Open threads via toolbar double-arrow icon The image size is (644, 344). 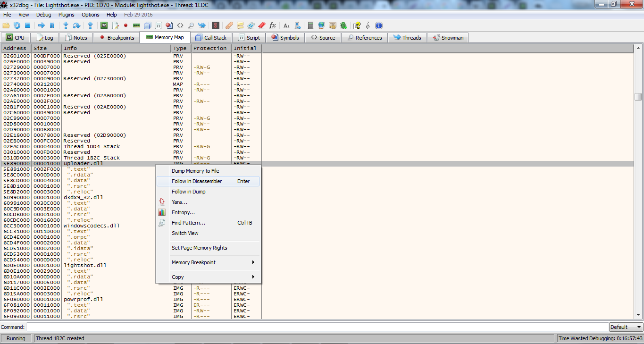click(x=202, y=25)
